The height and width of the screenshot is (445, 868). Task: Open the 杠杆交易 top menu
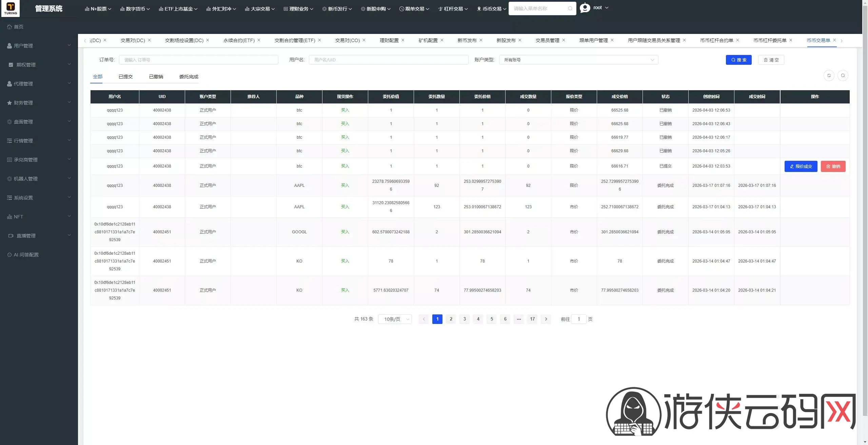coord(453,9)
